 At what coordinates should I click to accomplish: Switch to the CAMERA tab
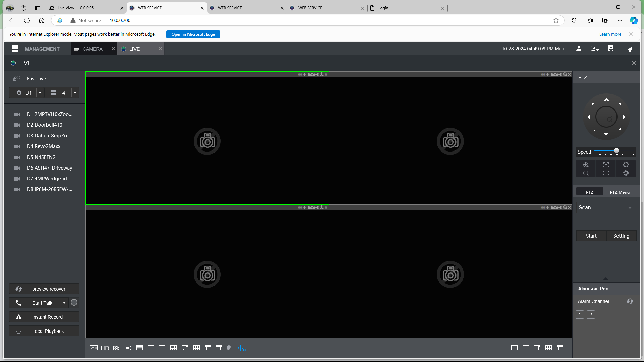[92, 49]
